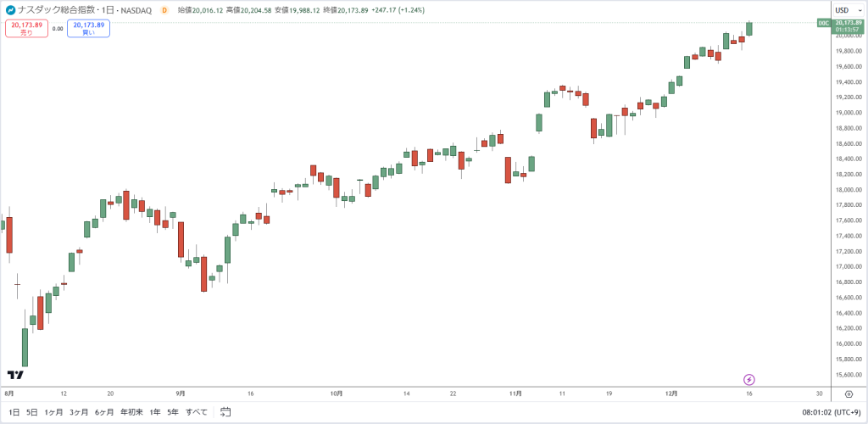The width and height of the screenshot is (868, 424).
Task: Show the すべて all-data range
Action: pyautogui.click(x=197, y=412)
